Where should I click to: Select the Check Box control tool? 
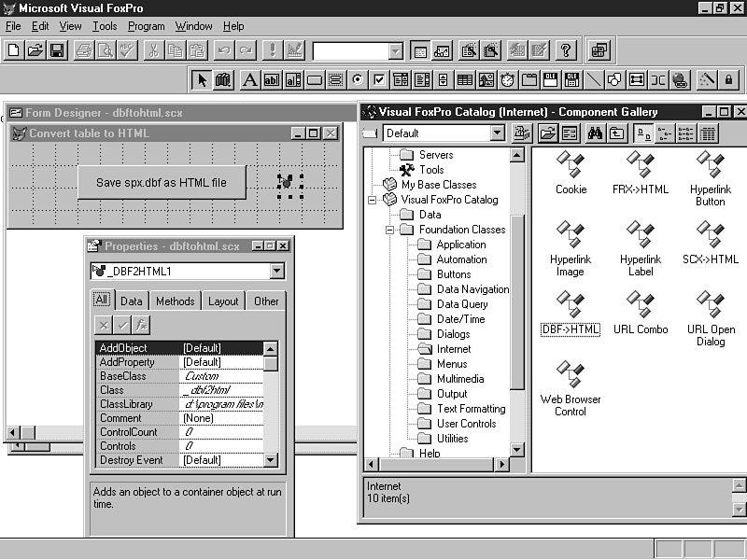click(x=379, y=80)
